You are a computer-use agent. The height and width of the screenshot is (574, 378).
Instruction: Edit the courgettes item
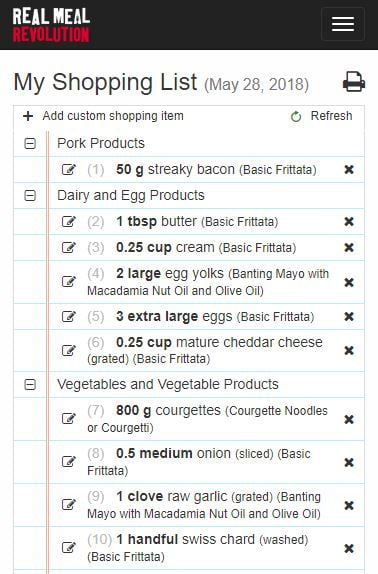click(x=69, y=418)
